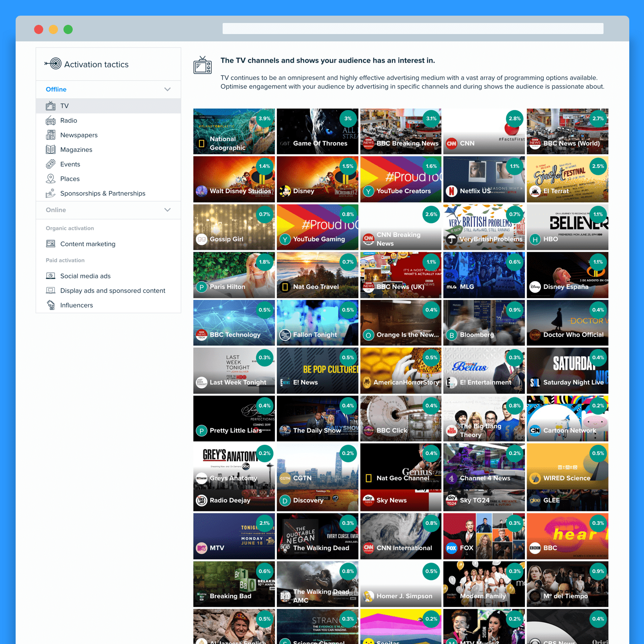Click the National Geographic yellow frame logo
644x644 pixels.
201,144
